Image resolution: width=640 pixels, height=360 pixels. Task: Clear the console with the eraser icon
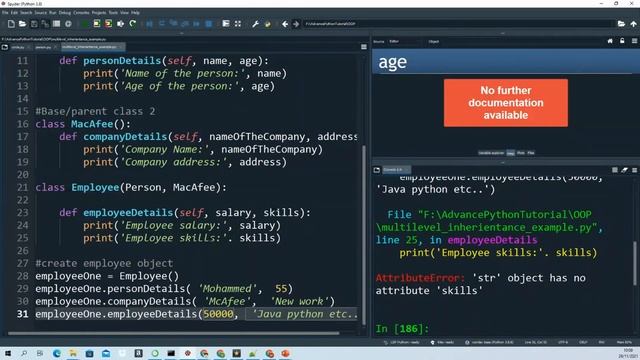(x=624, y=170)
